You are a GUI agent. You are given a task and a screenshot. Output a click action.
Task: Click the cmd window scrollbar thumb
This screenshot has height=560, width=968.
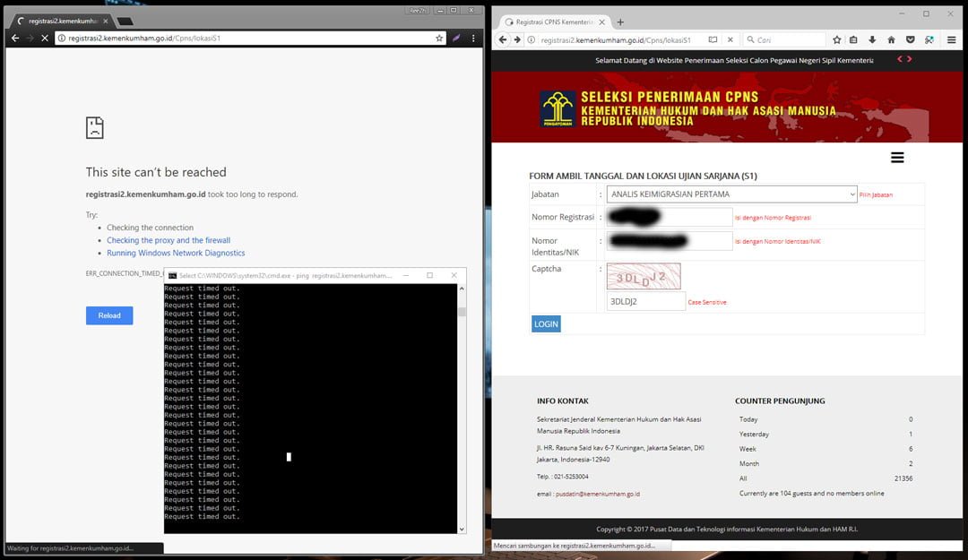point(462,312)
